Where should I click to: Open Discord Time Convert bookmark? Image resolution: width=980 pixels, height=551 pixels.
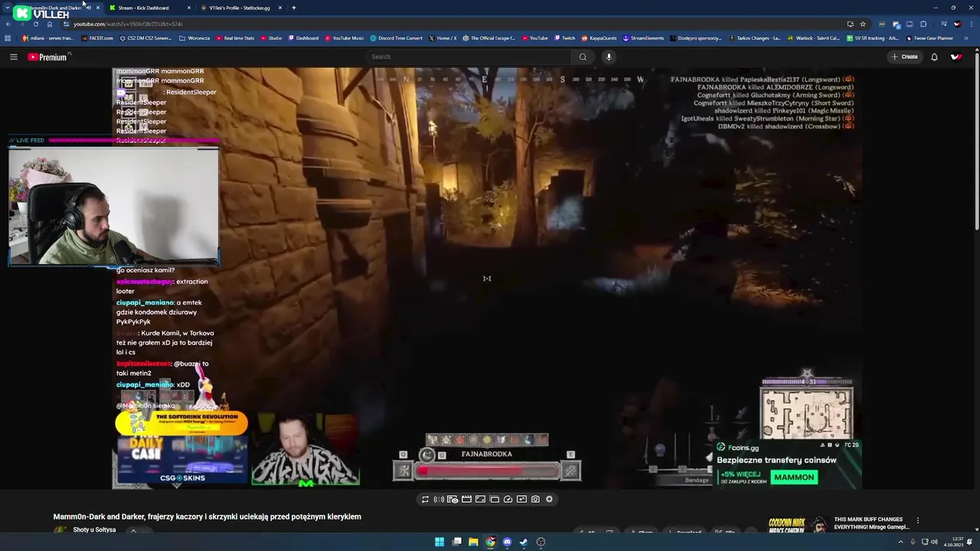[x=396, y=38]
